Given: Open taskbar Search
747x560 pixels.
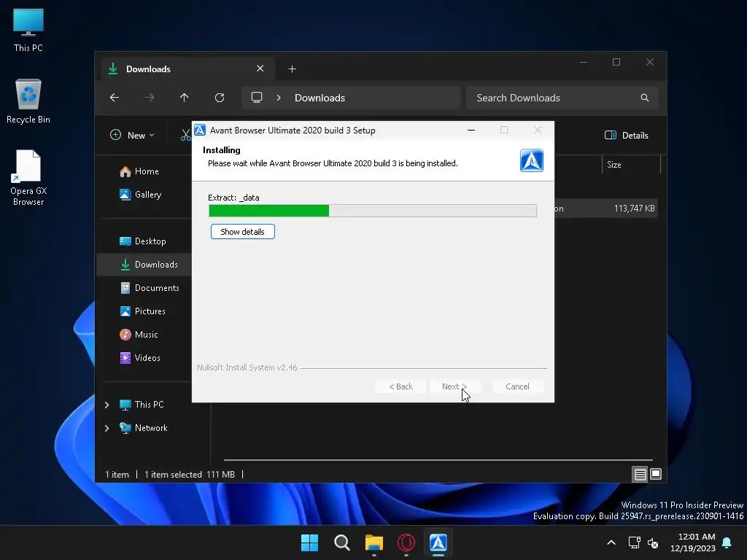Looking at the screenshot, I should click(x=342, y=542).
